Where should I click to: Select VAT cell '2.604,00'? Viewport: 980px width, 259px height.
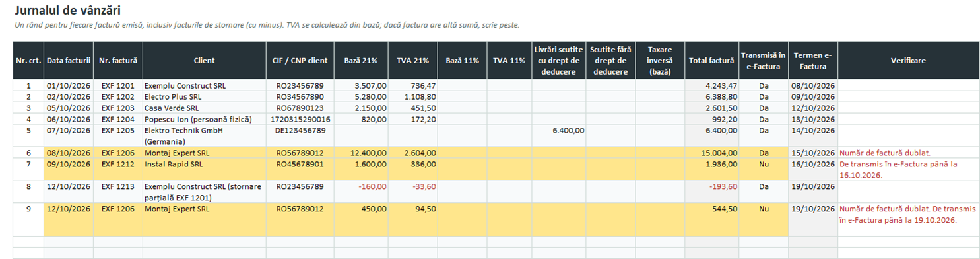pyautogui.click(x=412, y=153)
